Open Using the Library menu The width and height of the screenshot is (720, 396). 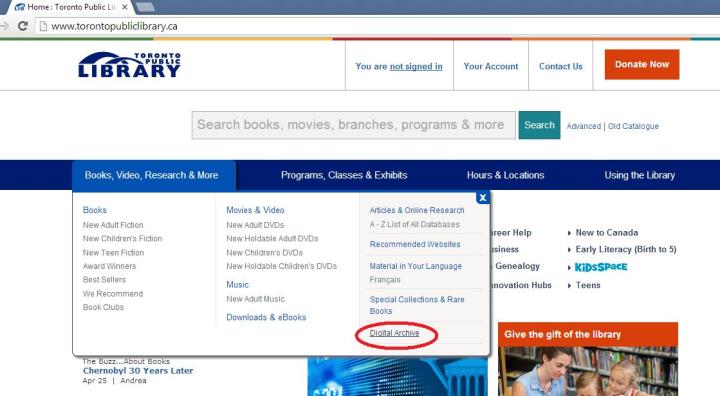(x=640, y=175)
